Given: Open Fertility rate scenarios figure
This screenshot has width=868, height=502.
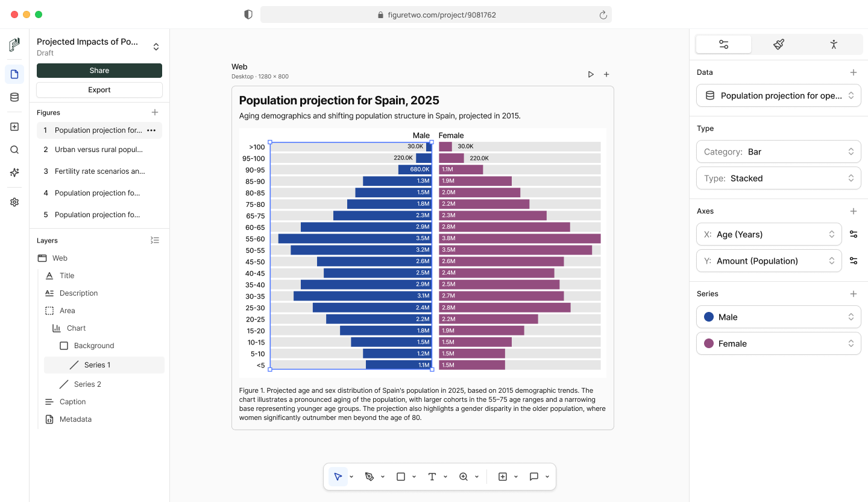Looking at the screenshot, I should pos(99,171).
